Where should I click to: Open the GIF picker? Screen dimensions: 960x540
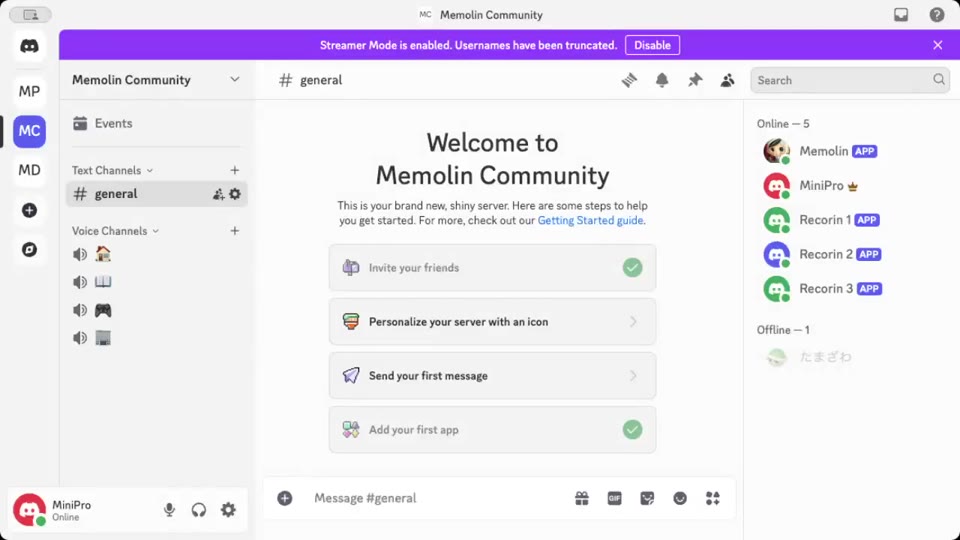614,498
